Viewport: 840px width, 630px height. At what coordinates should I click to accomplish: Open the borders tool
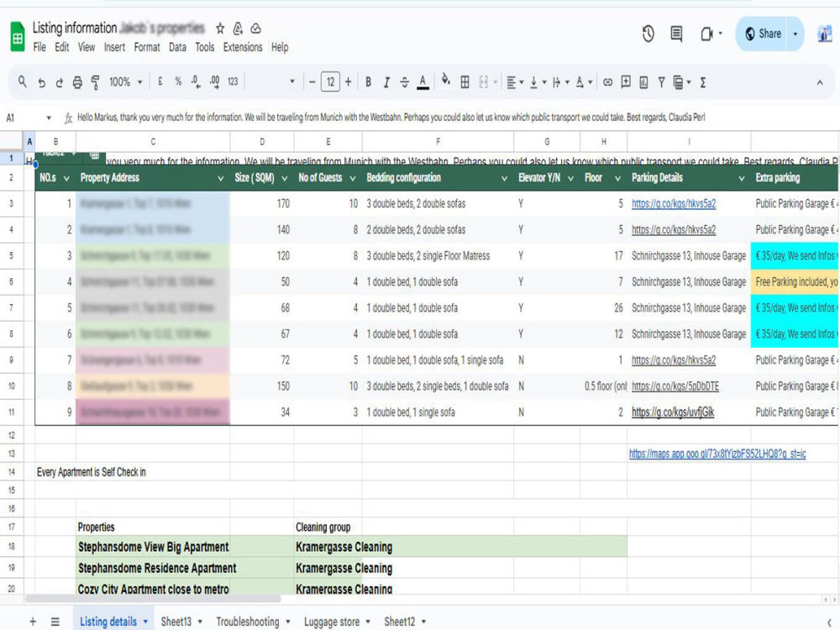tap(465, 82)
